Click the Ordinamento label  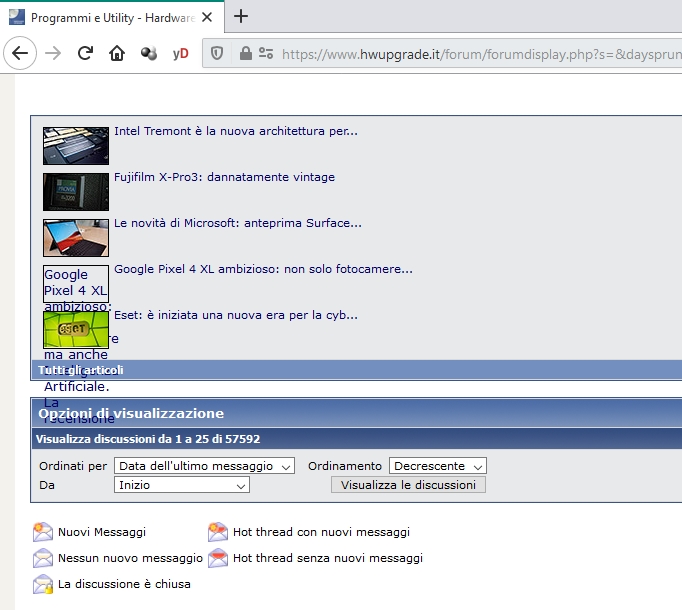click(x=344, y=466)
